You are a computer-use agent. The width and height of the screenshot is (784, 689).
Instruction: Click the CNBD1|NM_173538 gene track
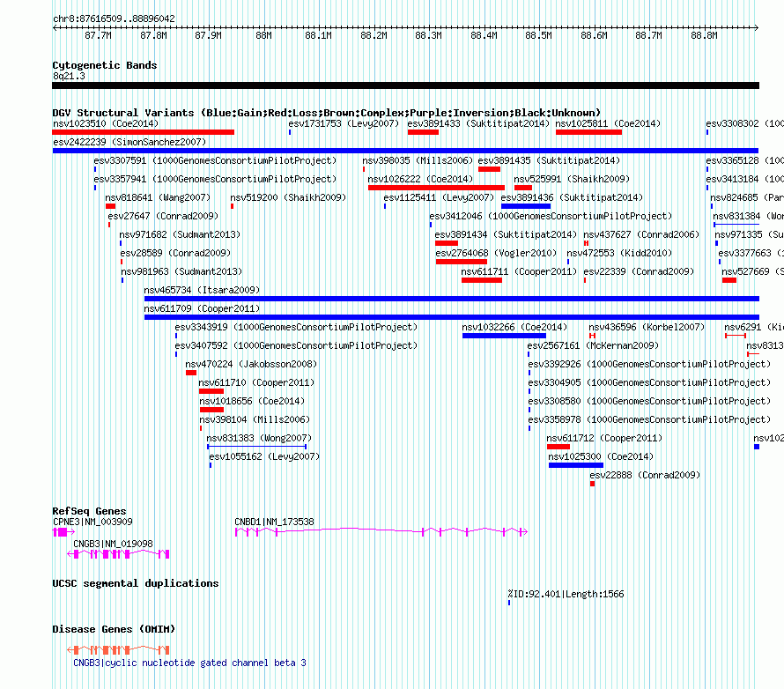[x=381, y=531]
